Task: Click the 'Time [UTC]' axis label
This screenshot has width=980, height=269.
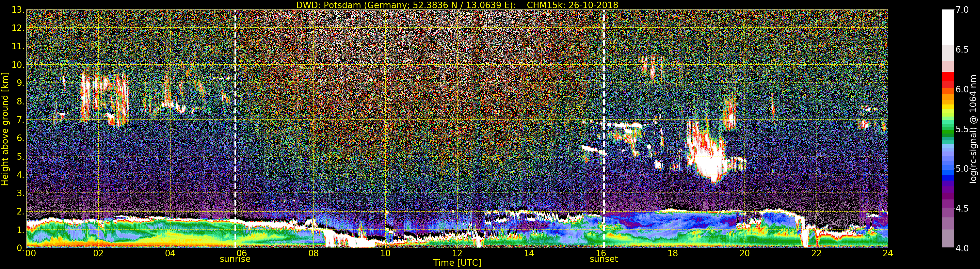Action: 457,263
